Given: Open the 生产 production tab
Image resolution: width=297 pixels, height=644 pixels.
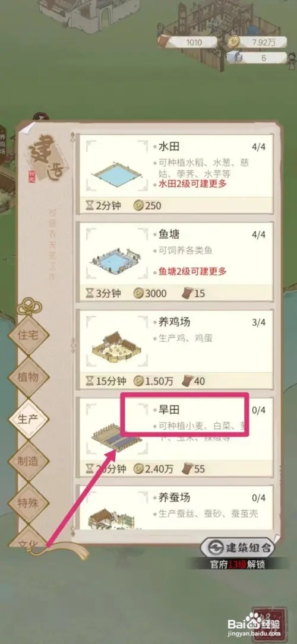Looking at the screenshot, I should click(x=29, y=419).
